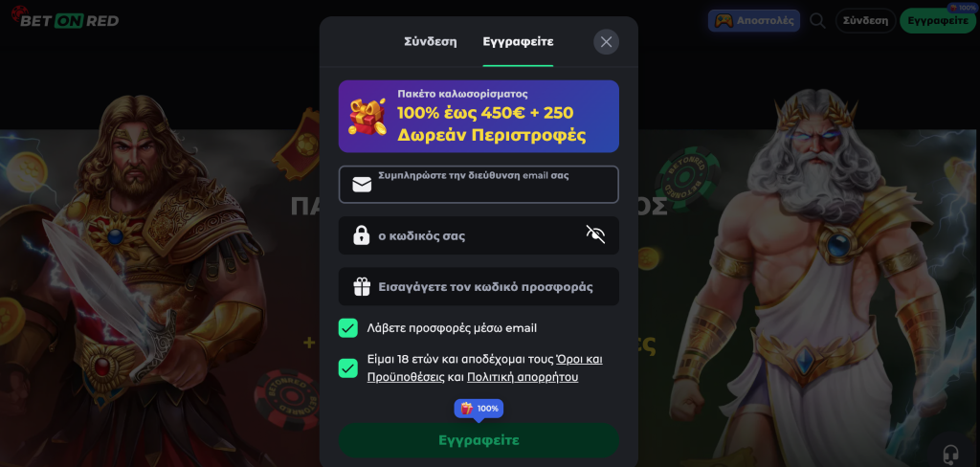Screen dimensions: 980x467
Task: Click the BetOnRed logo
Action: coord(65,19)
